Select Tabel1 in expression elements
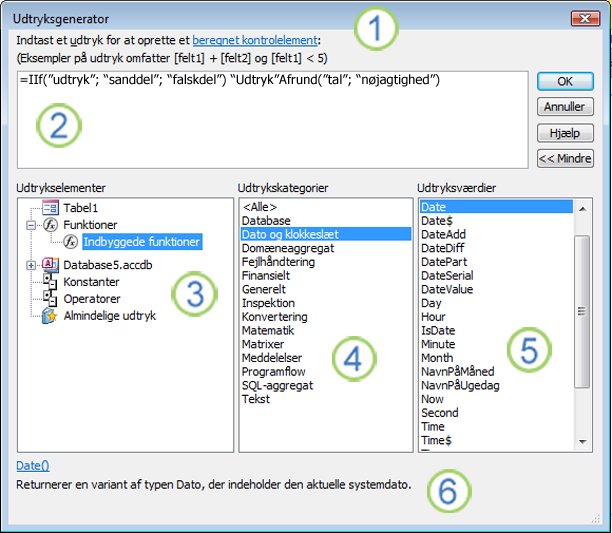Screen dimensions: 612x533 81,208
